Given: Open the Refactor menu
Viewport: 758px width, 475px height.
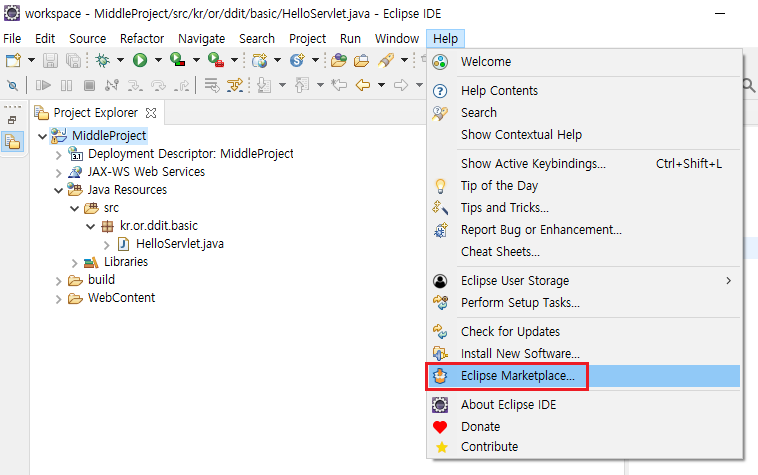Looking at the screenshot, I should (142, 39).
